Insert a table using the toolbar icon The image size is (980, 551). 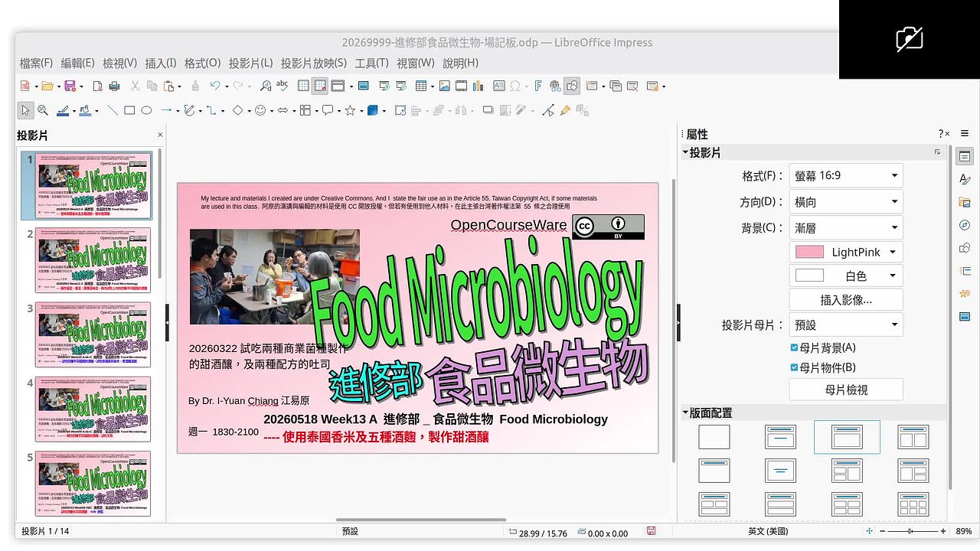(x=421, y=86)
